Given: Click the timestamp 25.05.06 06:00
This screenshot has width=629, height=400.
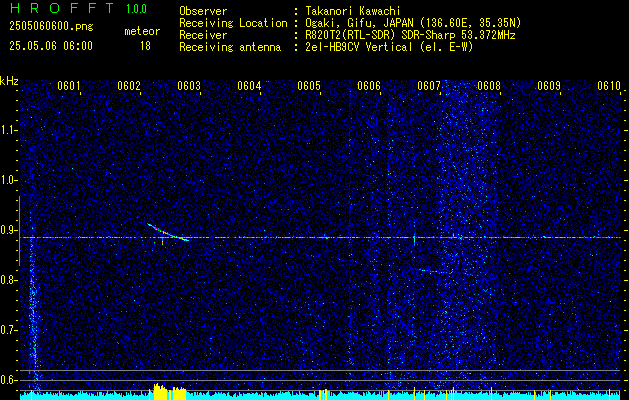Looking at the screenshot, I should (51, 46).
